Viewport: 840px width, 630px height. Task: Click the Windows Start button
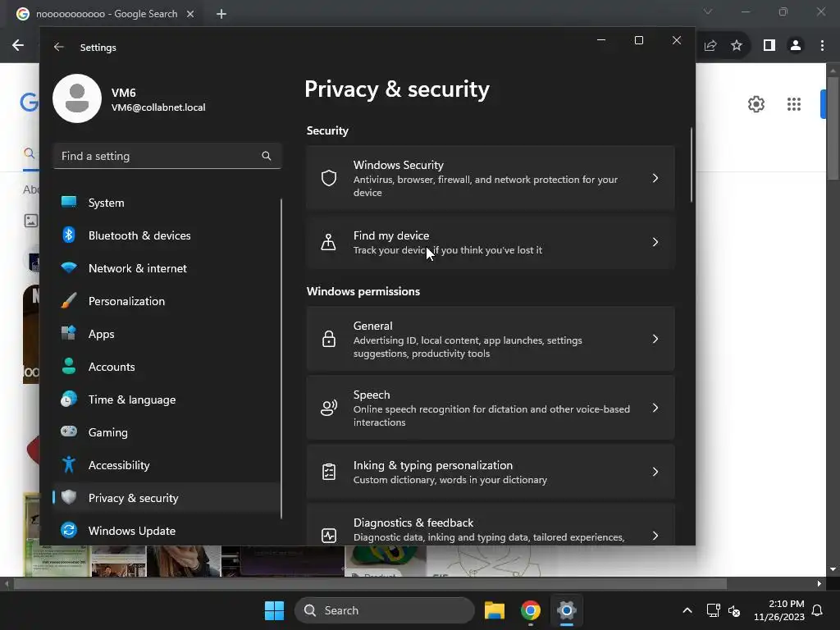pos(274,610)
